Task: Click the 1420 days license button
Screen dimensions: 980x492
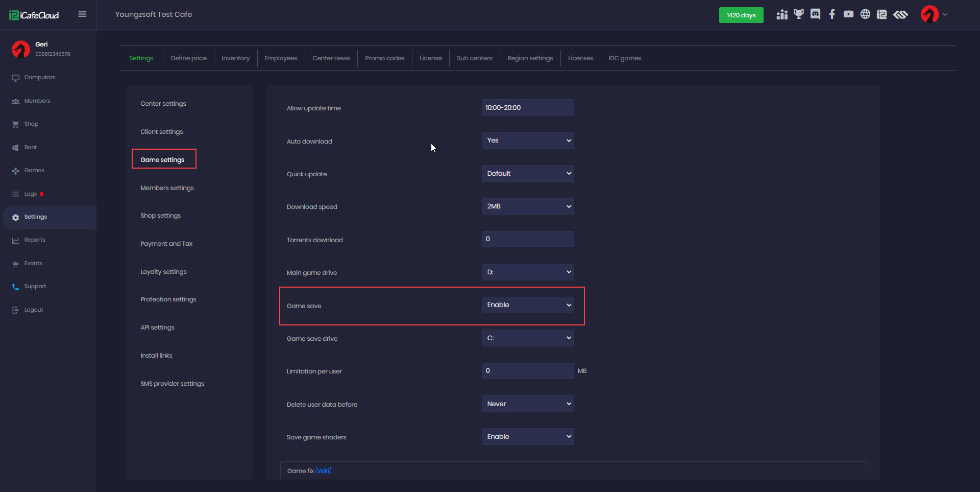Action: (741, 15)
